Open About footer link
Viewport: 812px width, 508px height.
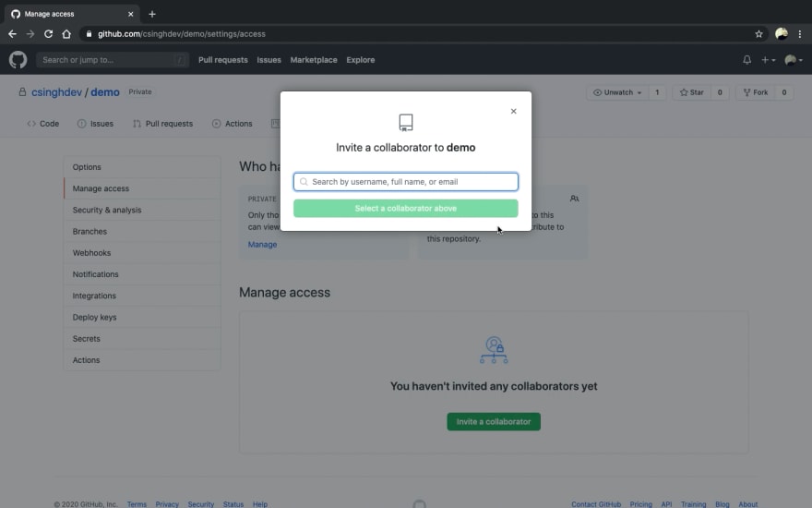point(747,504)
